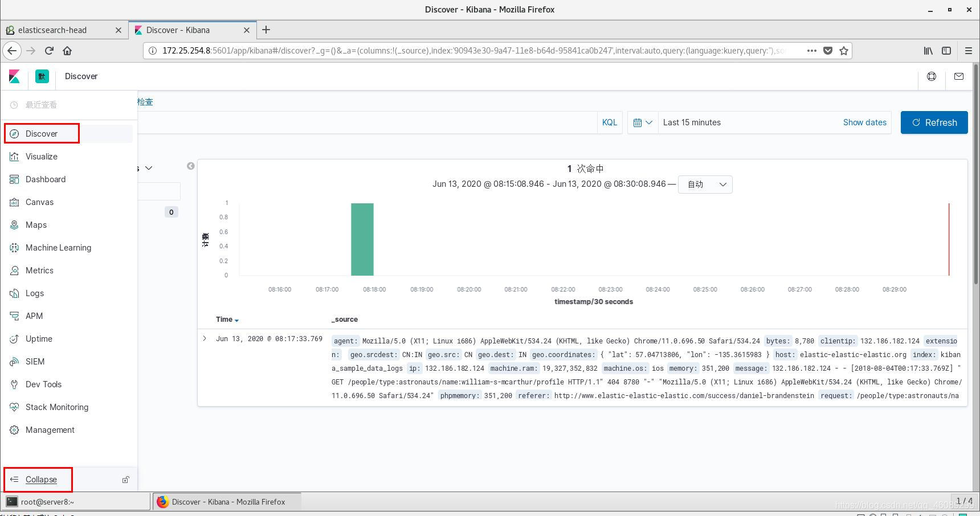The width and height of the screenshot is (980, 516).
Task: Close the elasticsearch-head tab
Action: click(x=119, y=30)
